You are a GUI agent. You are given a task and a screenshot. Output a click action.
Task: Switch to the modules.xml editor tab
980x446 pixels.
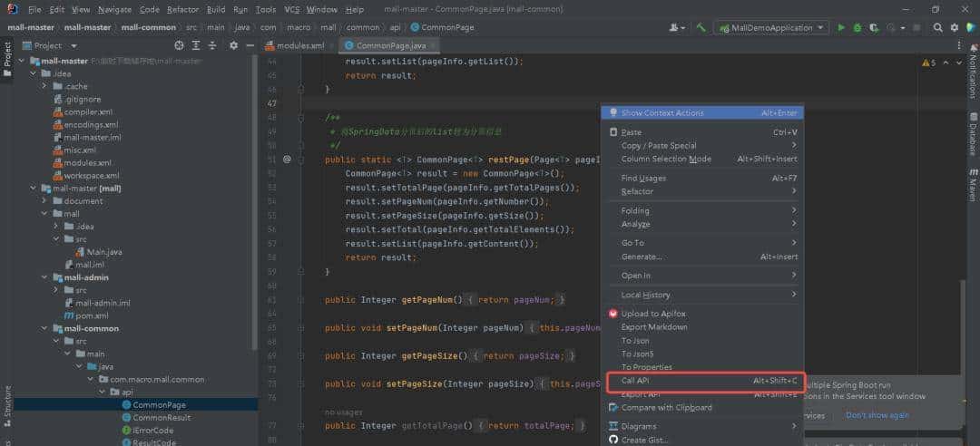tap(299, 45)
